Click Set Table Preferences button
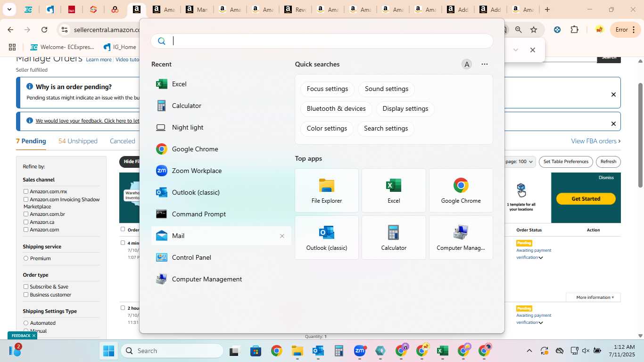 (x=566, y=162)
